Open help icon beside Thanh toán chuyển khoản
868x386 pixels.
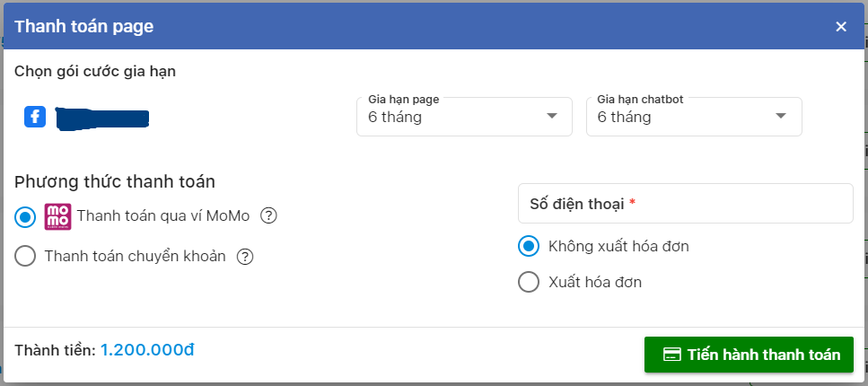point(245,257)
